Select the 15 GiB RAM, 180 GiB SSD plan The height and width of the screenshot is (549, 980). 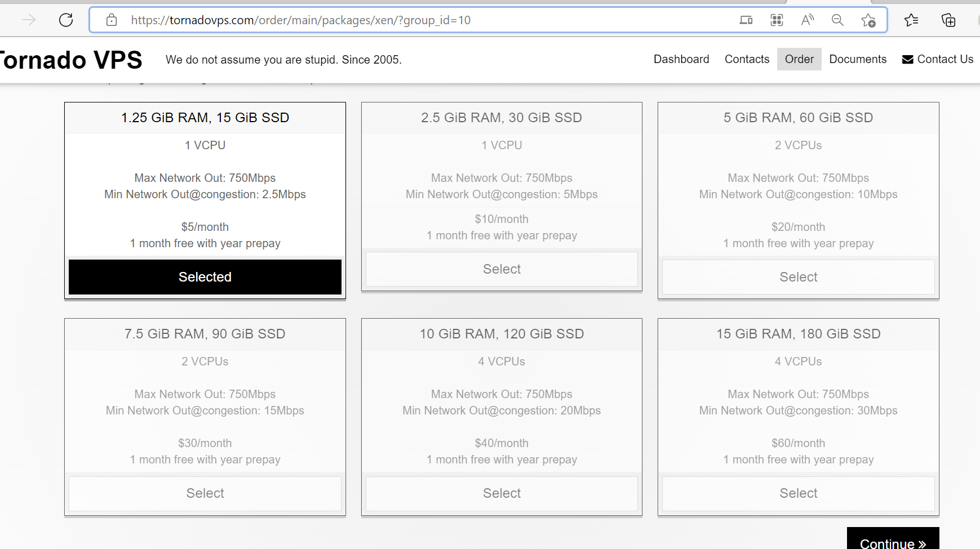pos(799,493)
